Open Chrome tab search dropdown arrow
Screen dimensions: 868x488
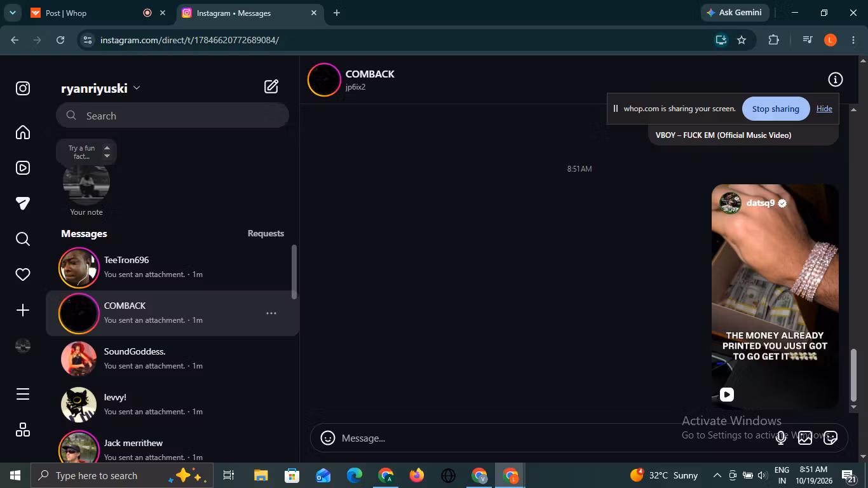[x=12, y=13]
